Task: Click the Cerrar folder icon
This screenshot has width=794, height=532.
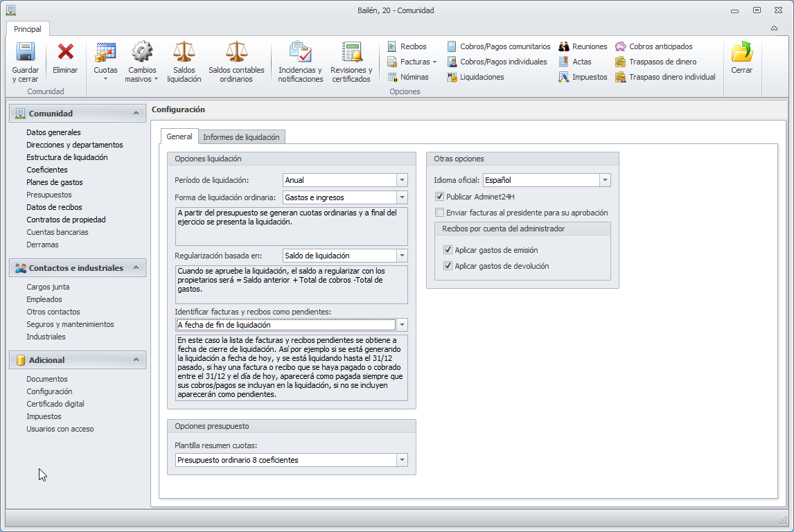Action: pyautogui.click(x=742, y=52)
